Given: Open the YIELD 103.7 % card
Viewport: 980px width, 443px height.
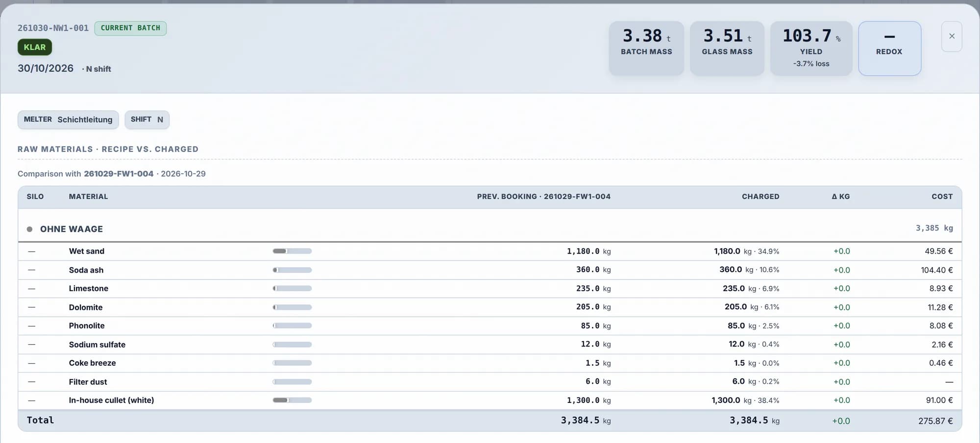Looking at the screenshot, I should tap(811, 48).
